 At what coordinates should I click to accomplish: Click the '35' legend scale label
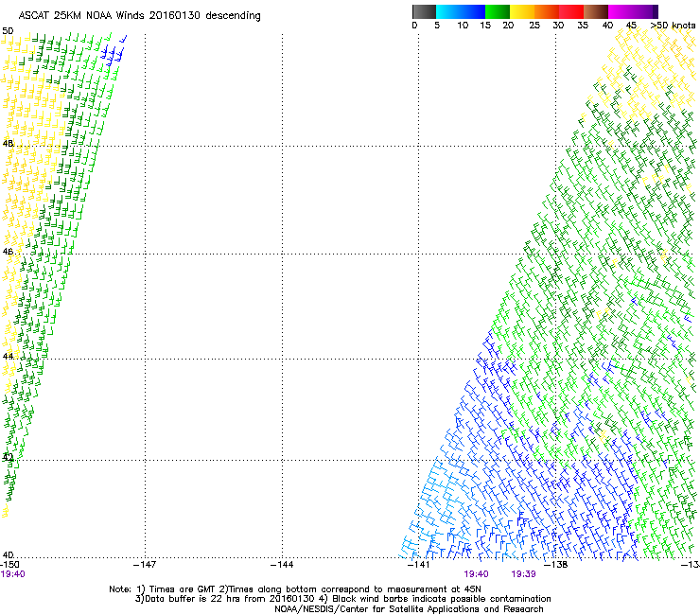click(x=583, y=26)
